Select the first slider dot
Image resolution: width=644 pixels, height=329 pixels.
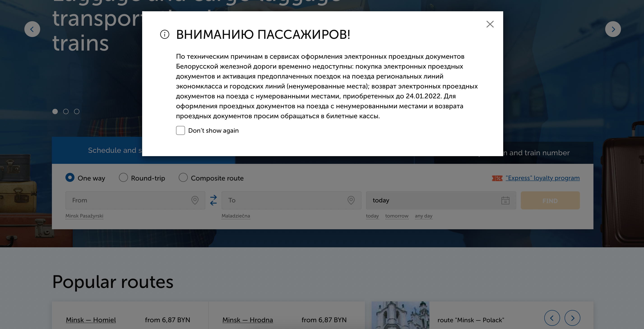click(x=55, y=111)
